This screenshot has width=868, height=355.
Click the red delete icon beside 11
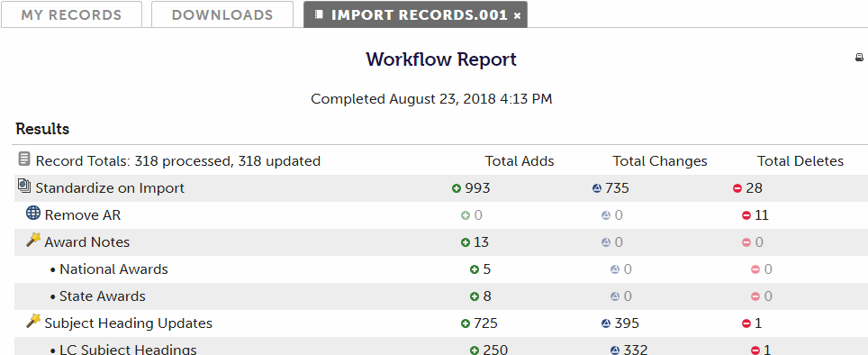point(746,215)
